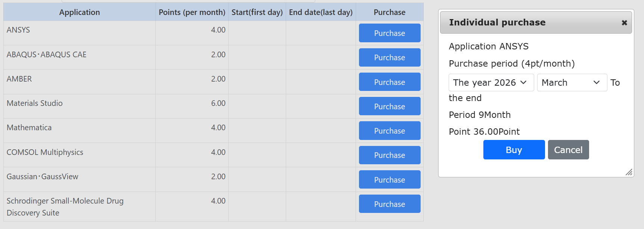Click the dialog resize handle corner
This screenshot has width=644, height=229.
(x=629, y=172)
